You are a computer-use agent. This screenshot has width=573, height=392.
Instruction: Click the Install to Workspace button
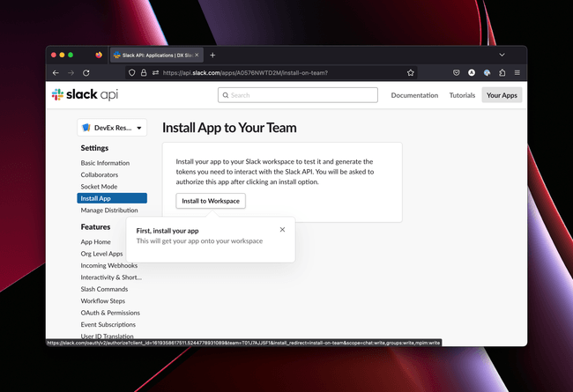tap(211, 201)
